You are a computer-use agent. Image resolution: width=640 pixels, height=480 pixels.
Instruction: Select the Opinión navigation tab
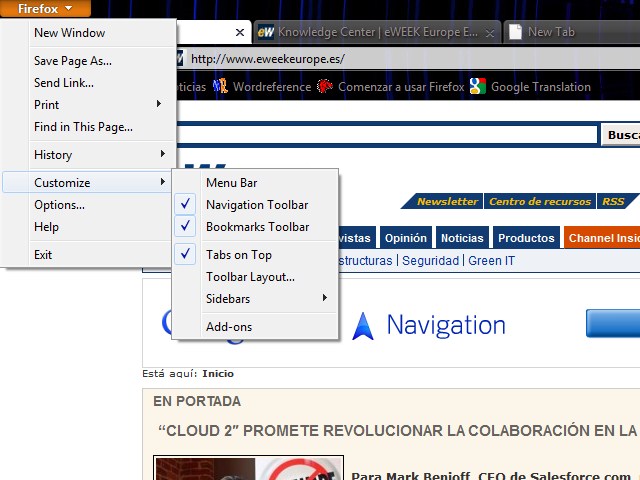pyautogui.click(x=406, y=238)
